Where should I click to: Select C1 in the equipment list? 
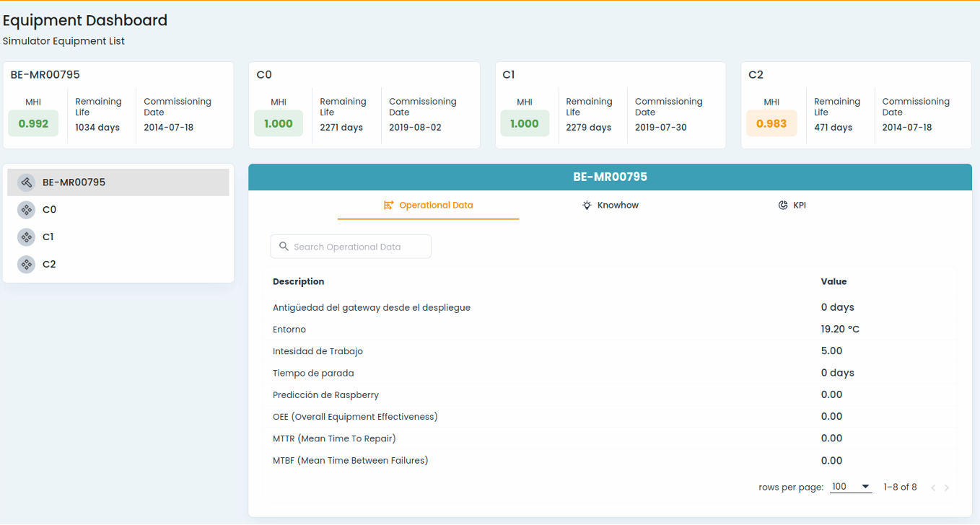(118, 237)
